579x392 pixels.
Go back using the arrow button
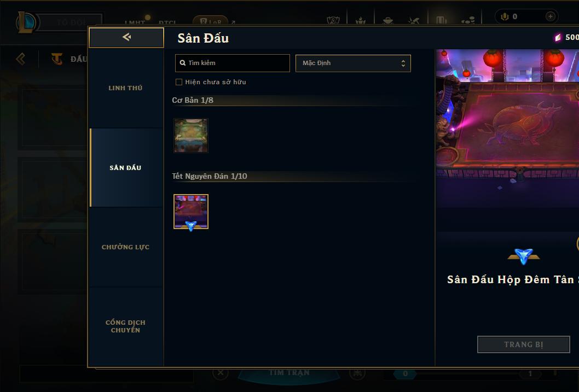click(x=126, y=37)
